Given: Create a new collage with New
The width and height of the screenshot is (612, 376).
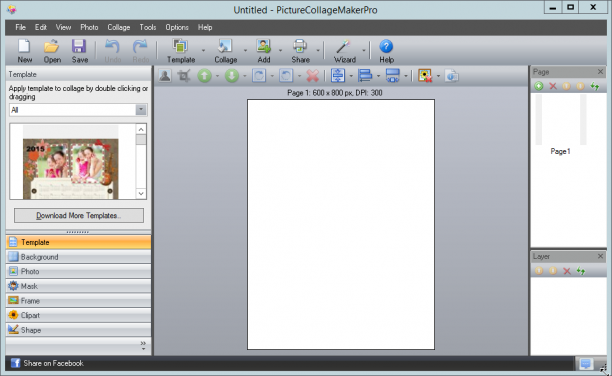Looking at the screenshot, I should tap(24, 51).
